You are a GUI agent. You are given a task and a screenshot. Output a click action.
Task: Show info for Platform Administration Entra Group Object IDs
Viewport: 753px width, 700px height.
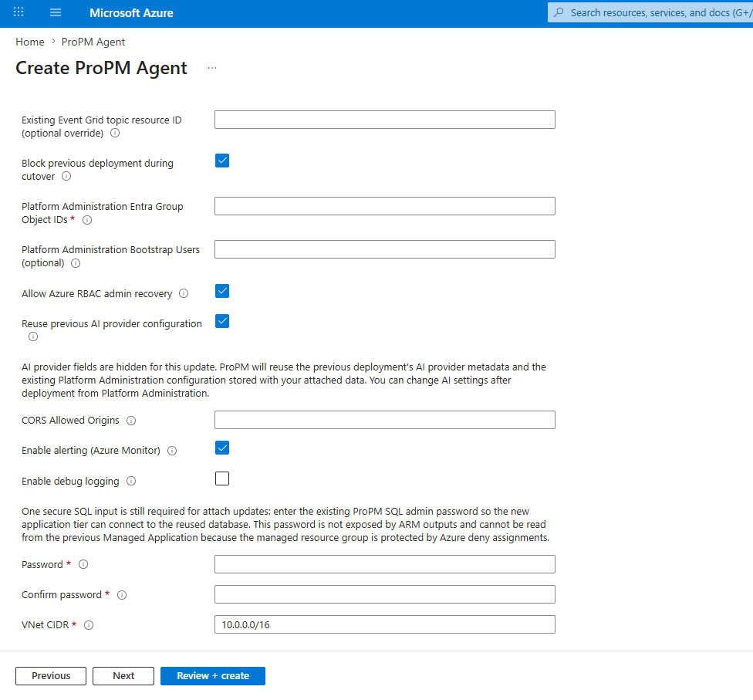pyautogui.click(x=87, y=220)
